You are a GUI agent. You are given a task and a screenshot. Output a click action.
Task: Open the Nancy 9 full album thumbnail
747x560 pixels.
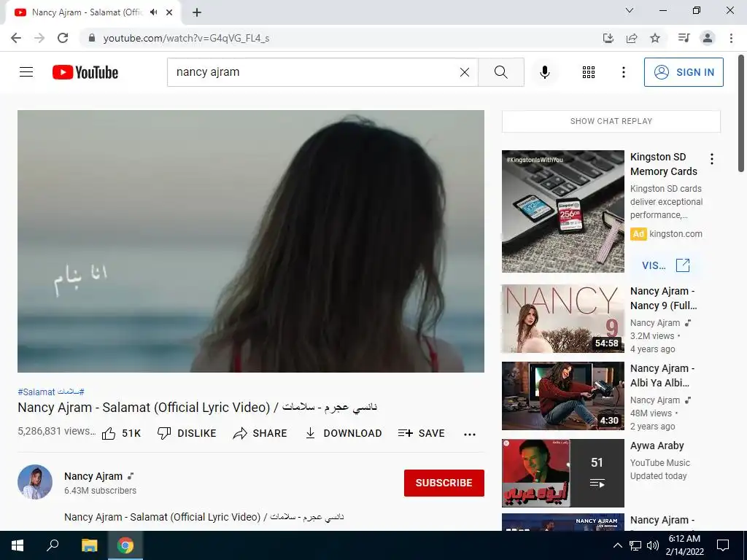point(562,319)
